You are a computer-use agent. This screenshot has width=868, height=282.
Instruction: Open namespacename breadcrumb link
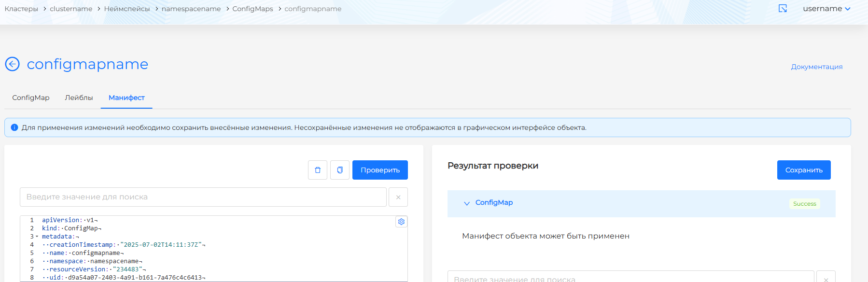point(191,9)
